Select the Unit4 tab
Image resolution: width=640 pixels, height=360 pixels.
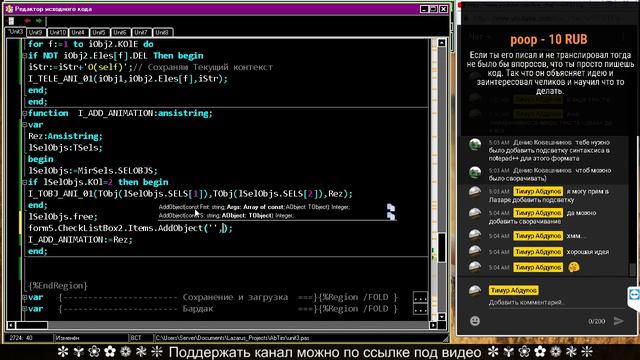click(x=78, y=32)
